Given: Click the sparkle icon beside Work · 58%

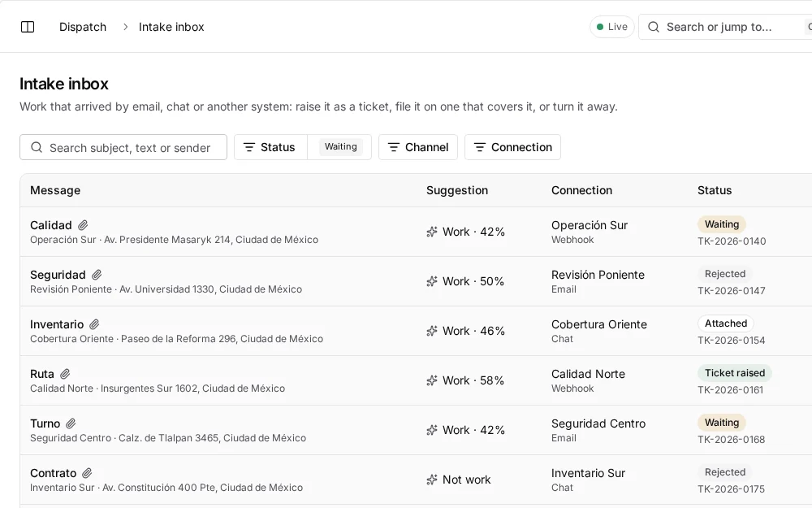Looking at the screenshot, I should pos(432,380).
